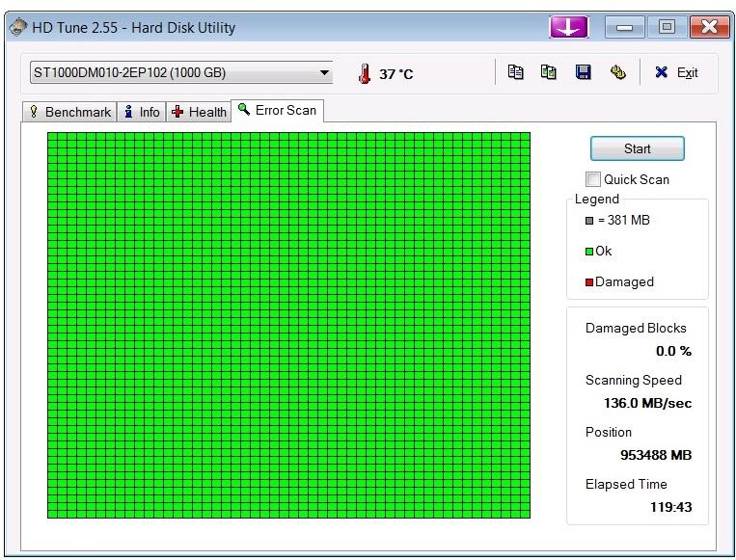Click the lightbulb icon on Benchmark tab

coord(34,112)
